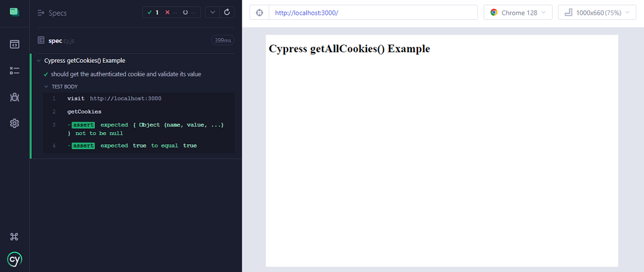Click the Chrome browser logo icon

click(x=494, y=12)
